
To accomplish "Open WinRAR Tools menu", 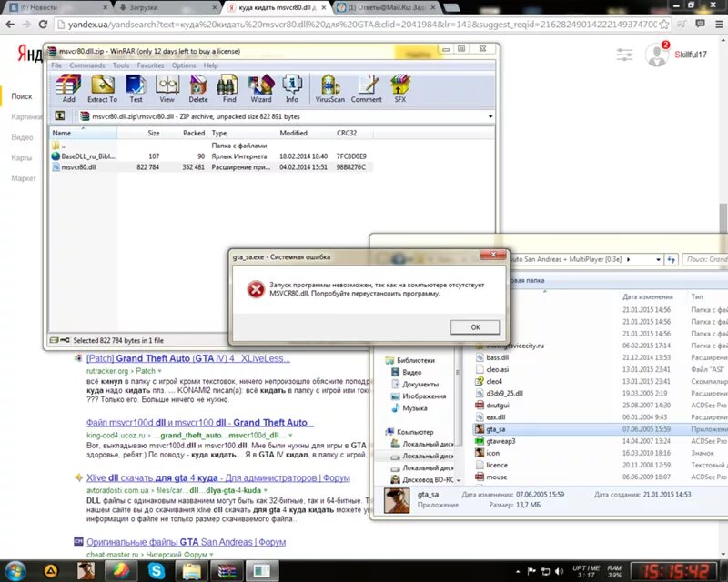I will click(121, 65).
